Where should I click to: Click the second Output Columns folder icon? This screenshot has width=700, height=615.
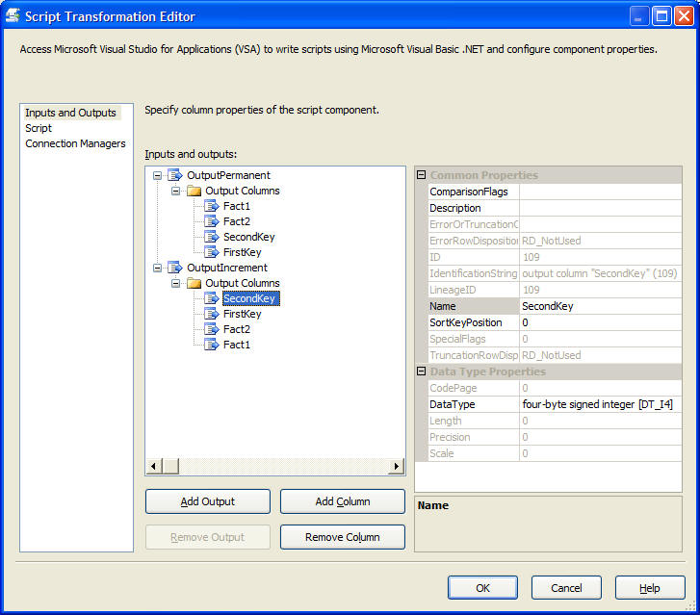pos(194,283)
